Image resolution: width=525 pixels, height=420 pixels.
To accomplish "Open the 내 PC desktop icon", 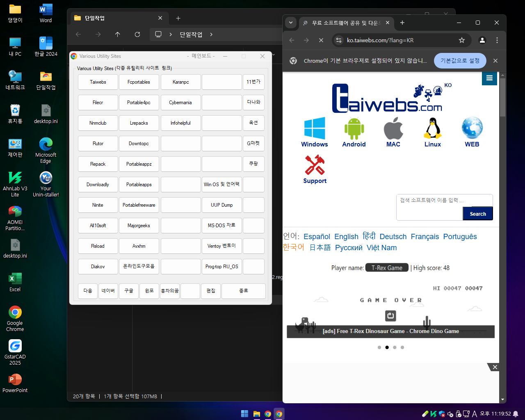I will [15, 47].
